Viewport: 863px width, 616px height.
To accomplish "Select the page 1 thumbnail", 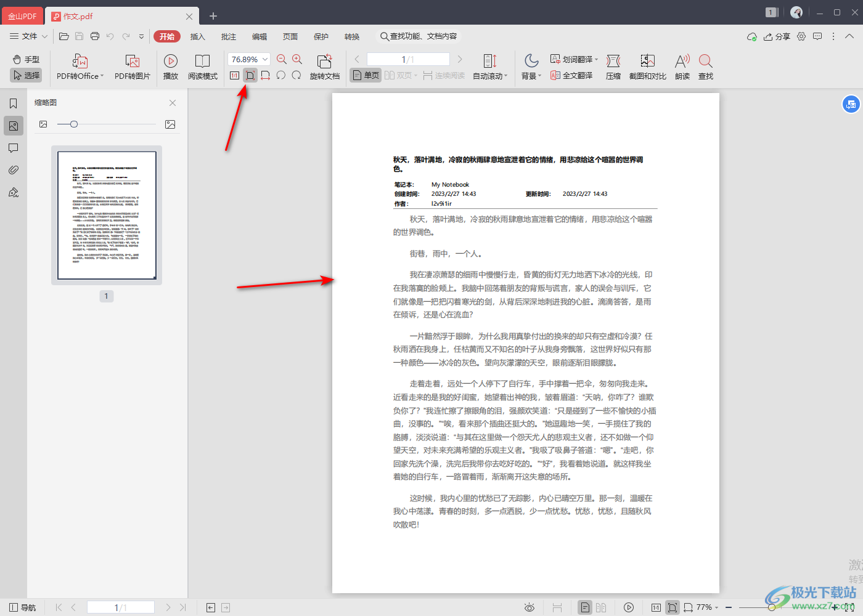I will (x=107, y=216).
